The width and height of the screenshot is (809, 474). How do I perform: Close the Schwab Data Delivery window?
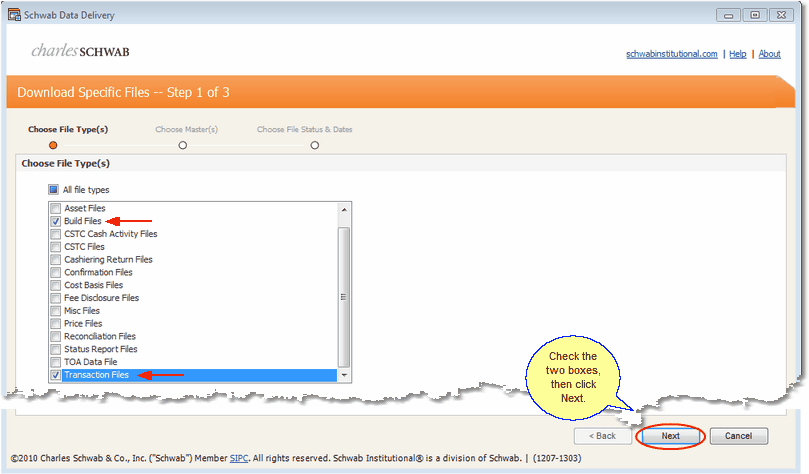coord(781,15)
